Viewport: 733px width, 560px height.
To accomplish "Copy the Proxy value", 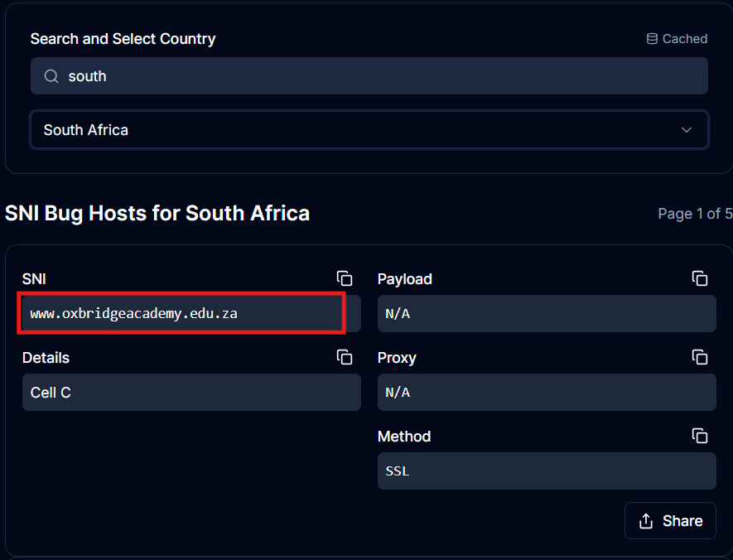I will click(700, 358).
